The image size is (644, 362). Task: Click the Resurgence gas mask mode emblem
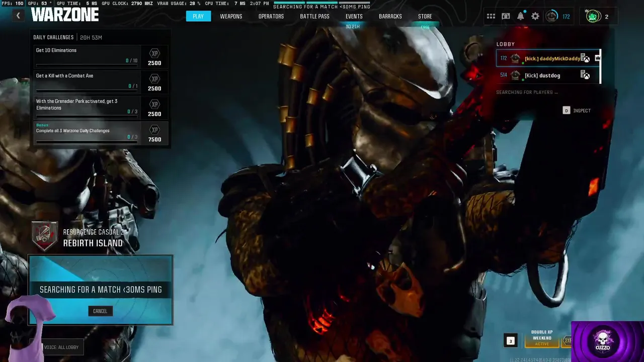tap(44, 236)
